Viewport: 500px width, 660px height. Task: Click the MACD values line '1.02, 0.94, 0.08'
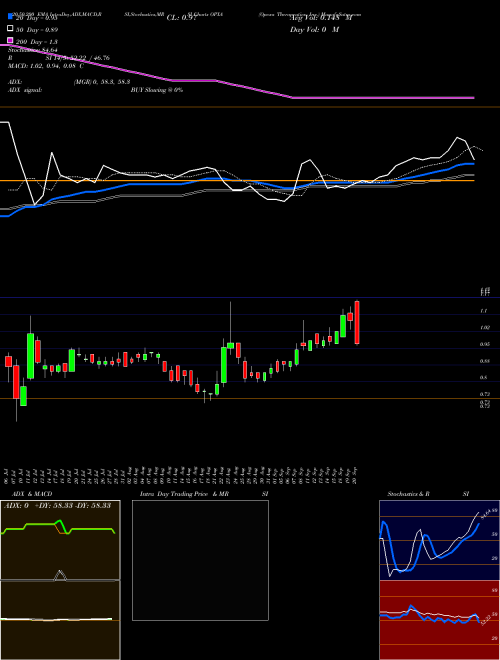pos(46,66)
